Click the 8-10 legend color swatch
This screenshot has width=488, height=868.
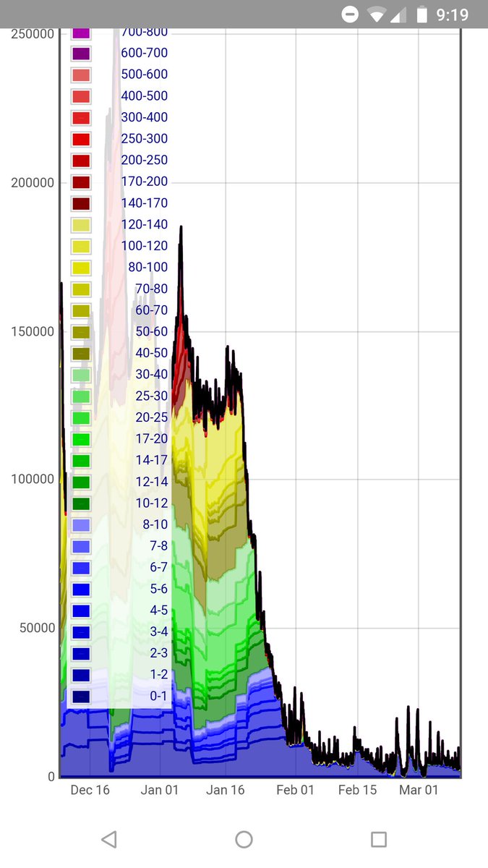coord(81,525)
